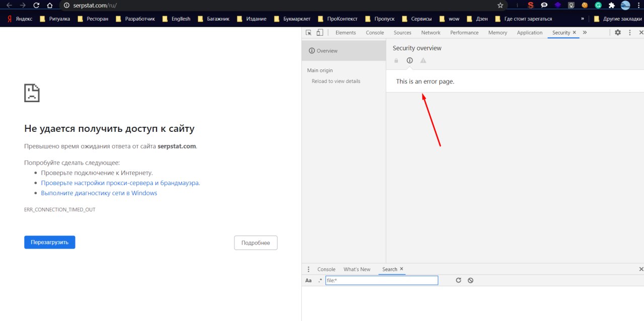
Task: Toggle regular expression search option
Action: (x=320, y=280)
